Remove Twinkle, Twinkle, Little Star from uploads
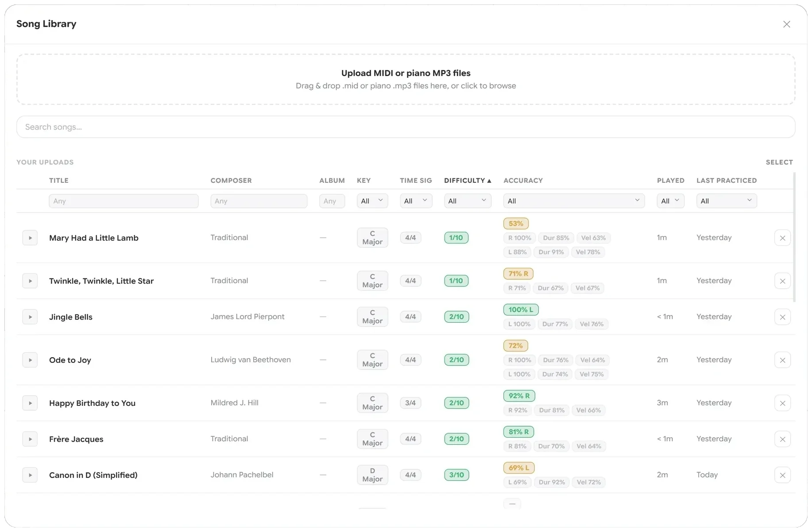Image resolution: width=812 pixels, height=532 pixels. [x=782, y=281]
